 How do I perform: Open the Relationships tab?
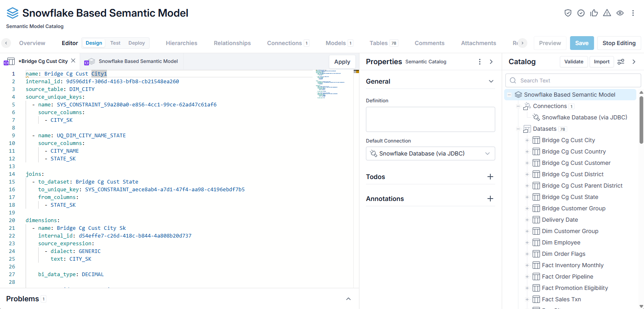pos(232,43)
